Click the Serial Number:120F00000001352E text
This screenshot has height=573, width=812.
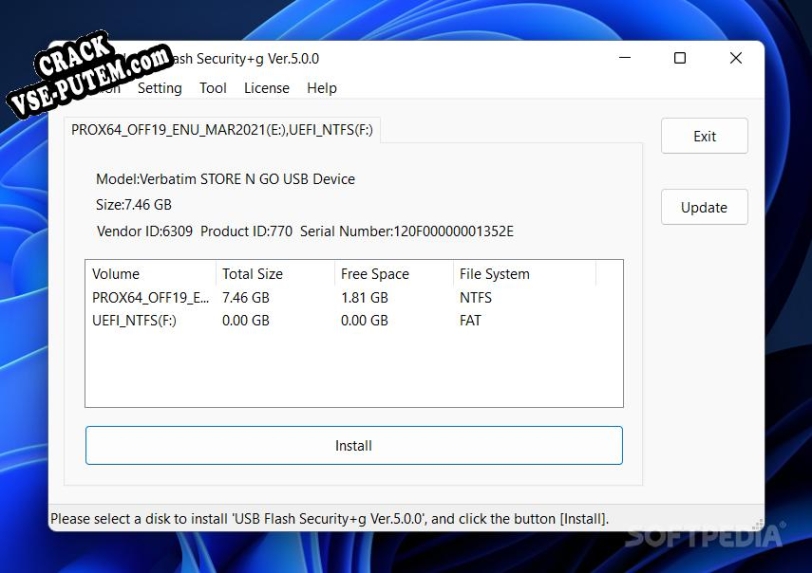[x=407, y=231]
